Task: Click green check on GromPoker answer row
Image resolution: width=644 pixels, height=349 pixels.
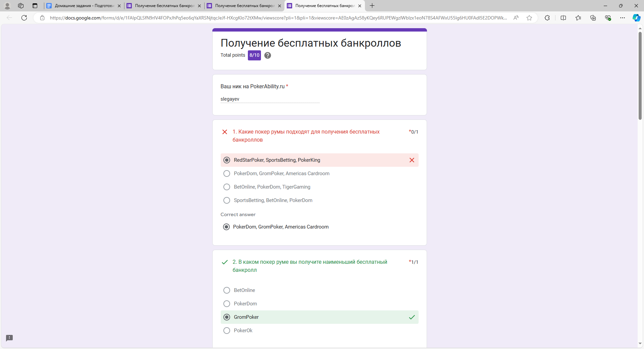Action: click(x=412, y=317)
